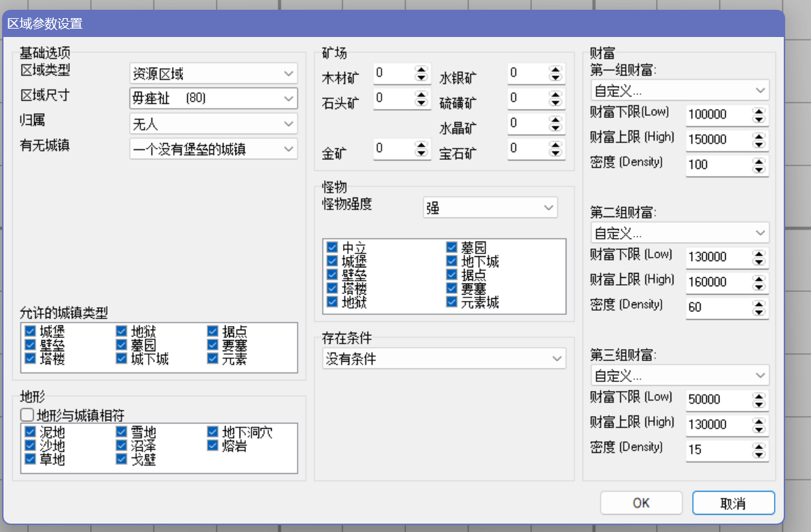The height and width of the screenshot is (532, 811).
Task: Decrease the 金矿 value with the down arrow
Action: (421, 152)
